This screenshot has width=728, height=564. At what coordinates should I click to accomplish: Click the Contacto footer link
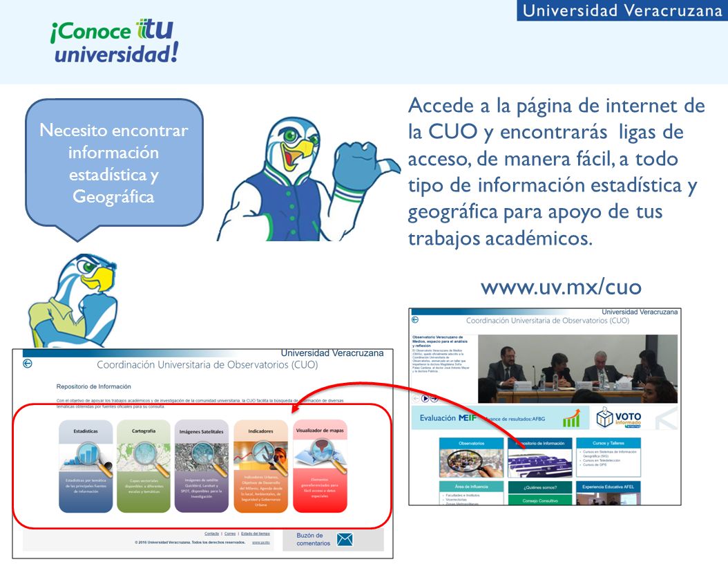click(212, 534)
